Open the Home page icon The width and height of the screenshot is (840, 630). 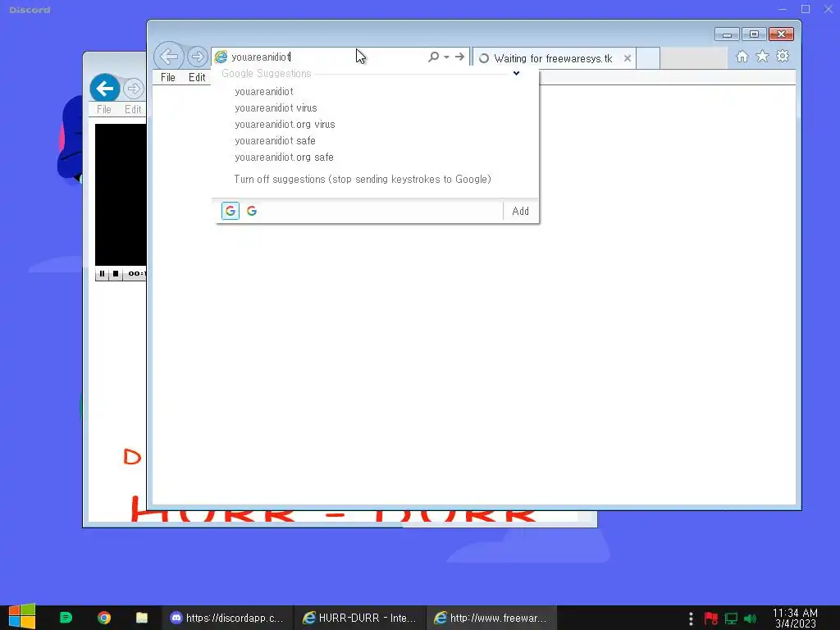click(742, 57)
